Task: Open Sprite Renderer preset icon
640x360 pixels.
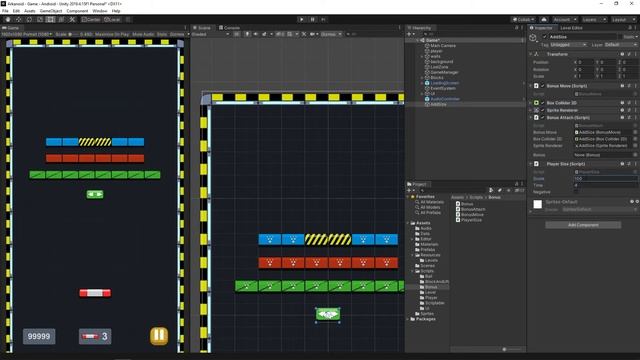Action: (629, 110)
